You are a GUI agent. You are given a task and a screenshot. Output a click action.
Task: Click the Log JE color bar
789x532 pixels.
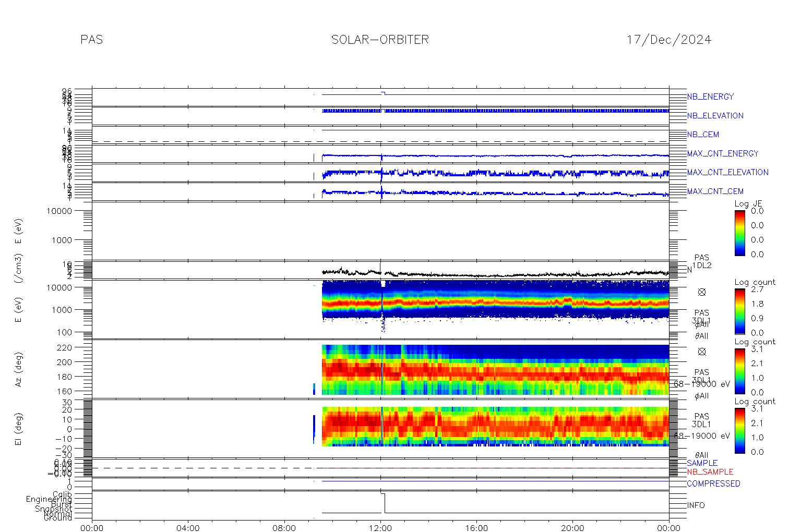pyautogui.click(x=739, y=233)
